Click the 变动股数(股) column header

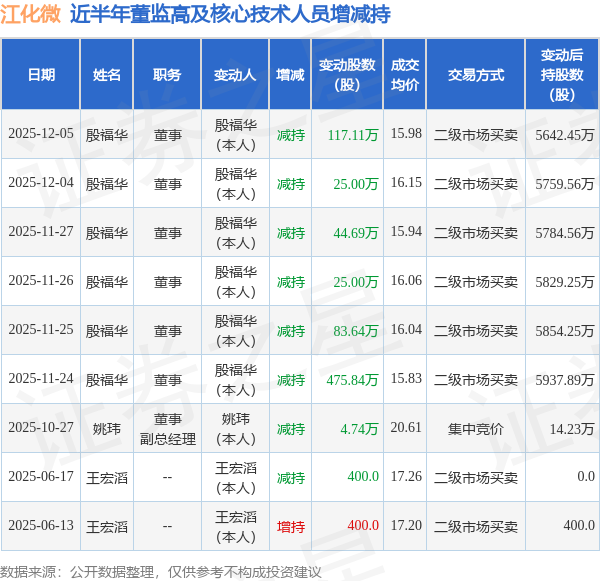coord(347,74)
